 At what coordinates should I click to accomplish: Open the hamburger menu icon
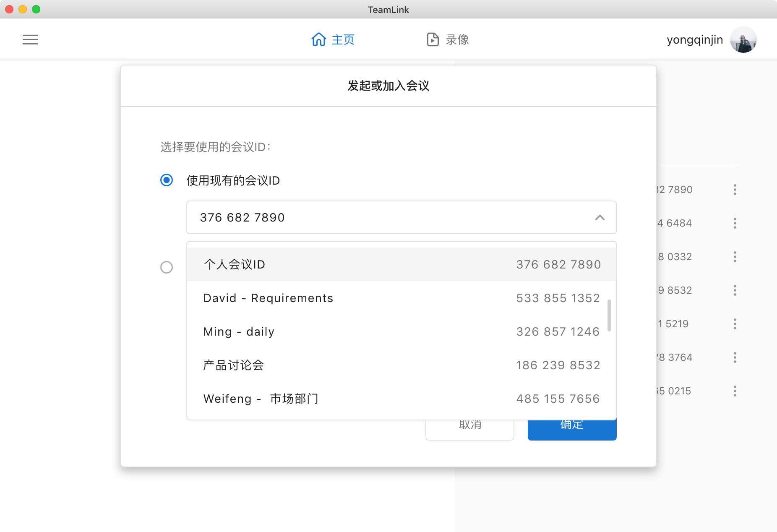[x=30, y=39]
